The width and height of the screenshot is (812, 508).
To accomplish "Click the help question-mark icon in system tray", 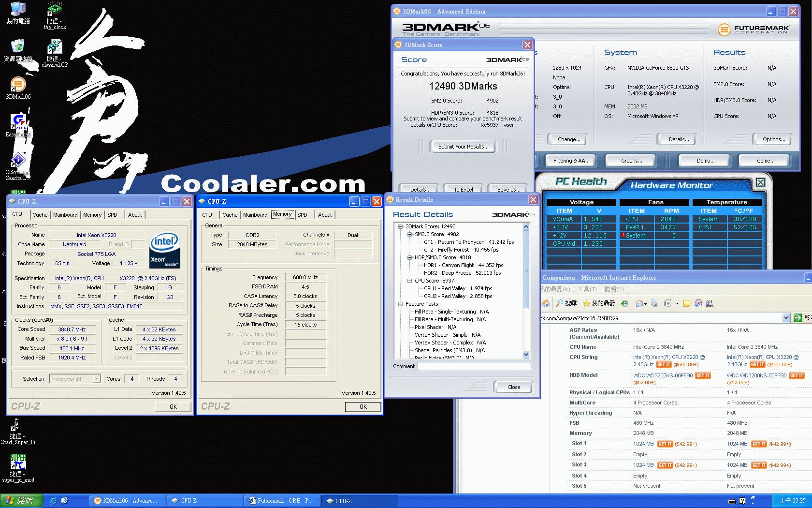I will coord(742,500).
